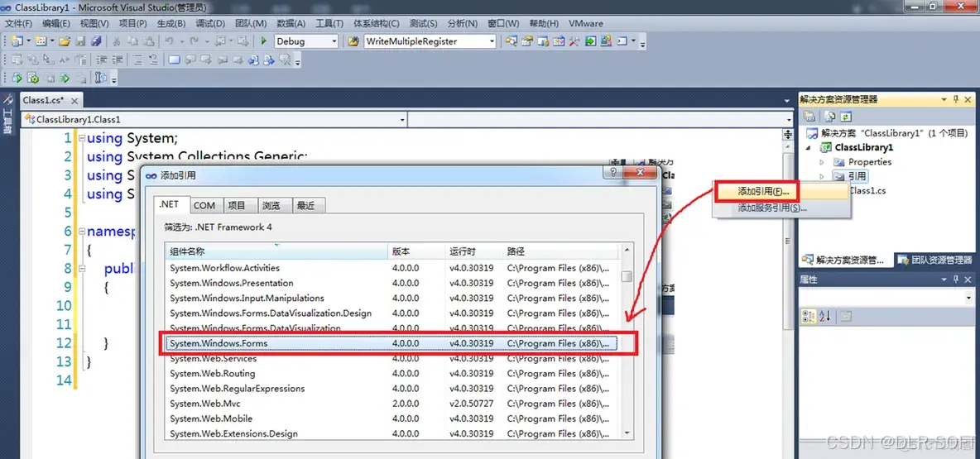Open the vertical Toolbox sidebar tab

pyautogui.click(x=7, y=116)
